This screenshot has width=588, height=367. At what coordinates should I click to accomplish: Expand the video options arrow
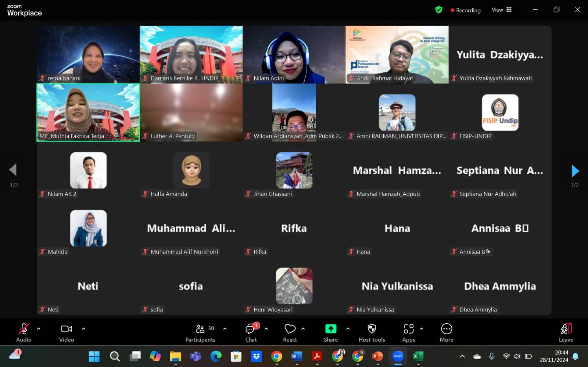[x=83, y=329]
